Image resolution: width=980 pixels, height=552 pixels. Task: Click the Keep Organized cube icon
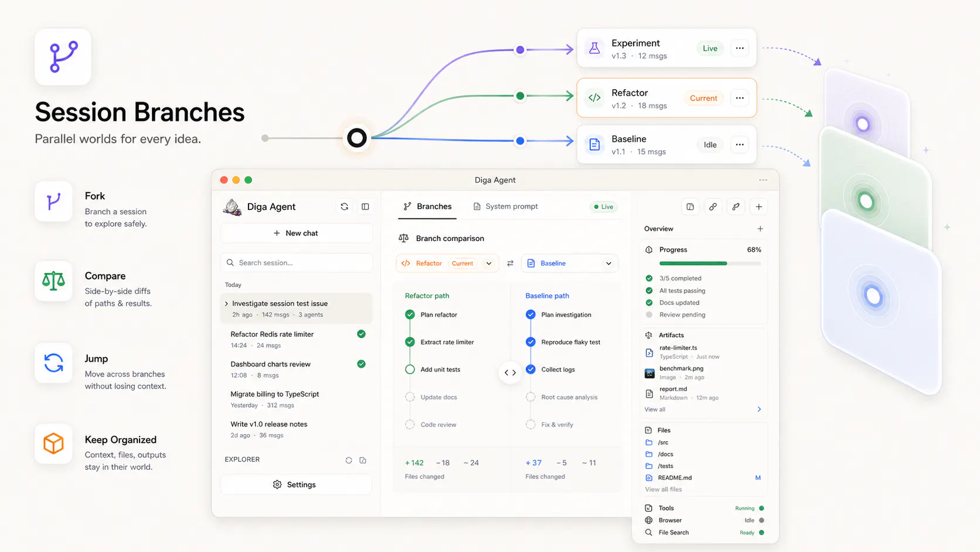pyautogui.click(x=53, y=443)
